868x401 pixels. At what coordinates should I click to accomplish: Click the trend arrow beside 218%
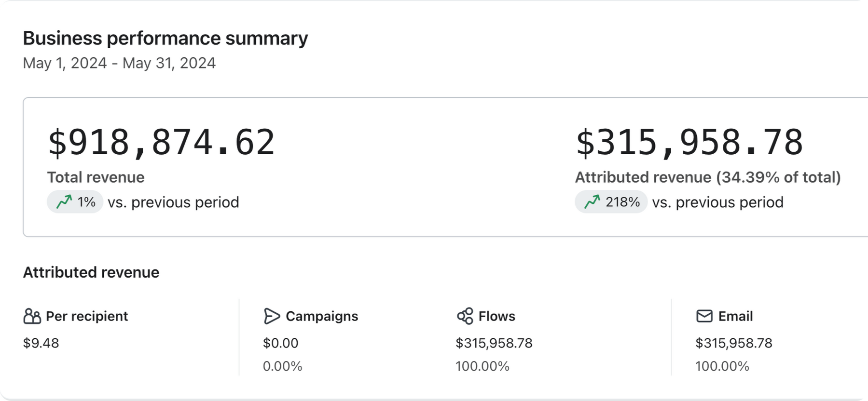point(592,202)
